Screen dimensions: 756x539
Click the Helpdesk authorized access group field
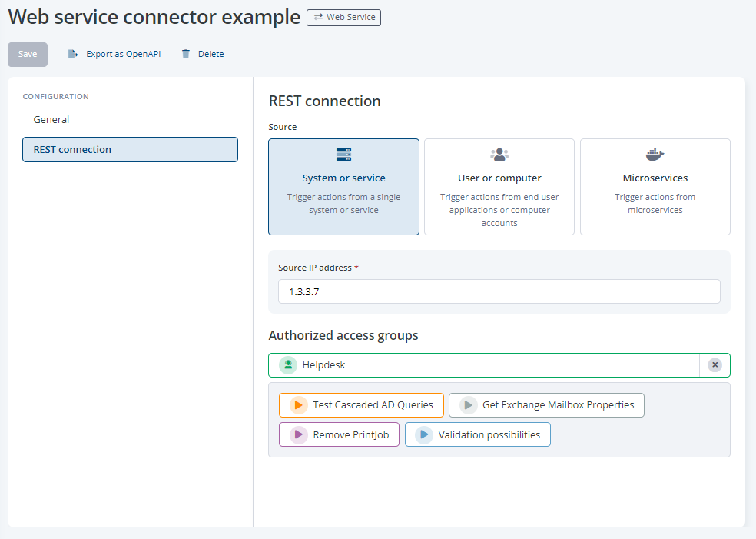(492, 365)
